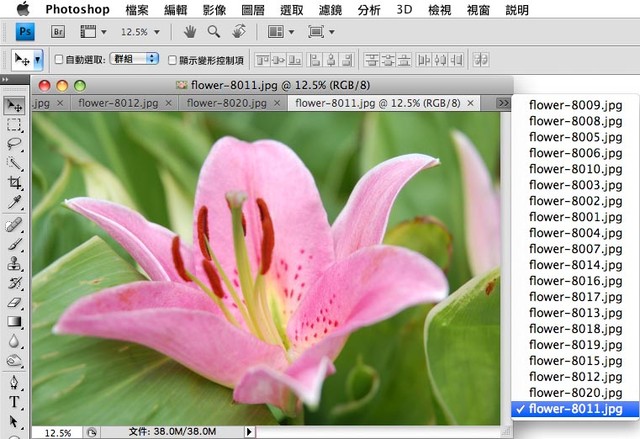
Task: Choose flower-8001.jpg from the document list
Action: tap(576, 217)
